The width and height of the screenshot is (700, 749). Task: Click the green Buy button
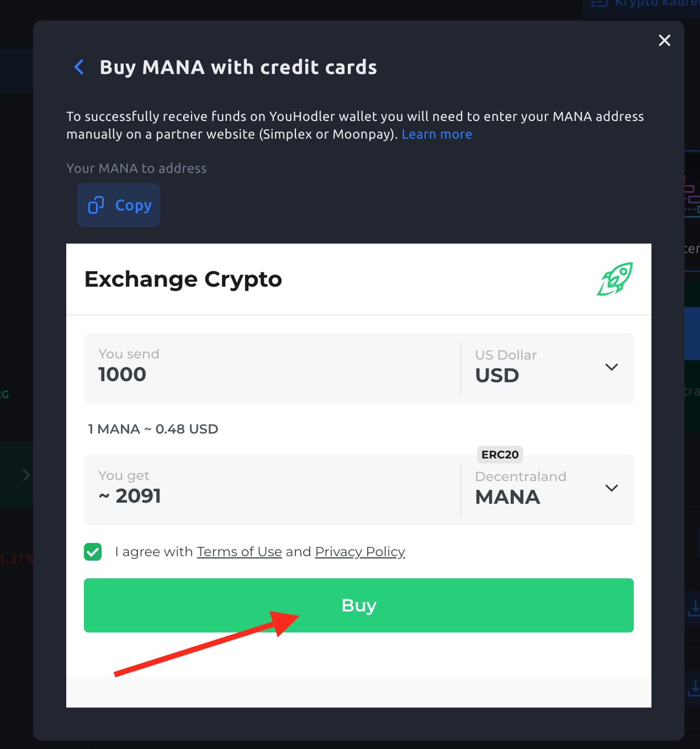[x=359, y=605]
